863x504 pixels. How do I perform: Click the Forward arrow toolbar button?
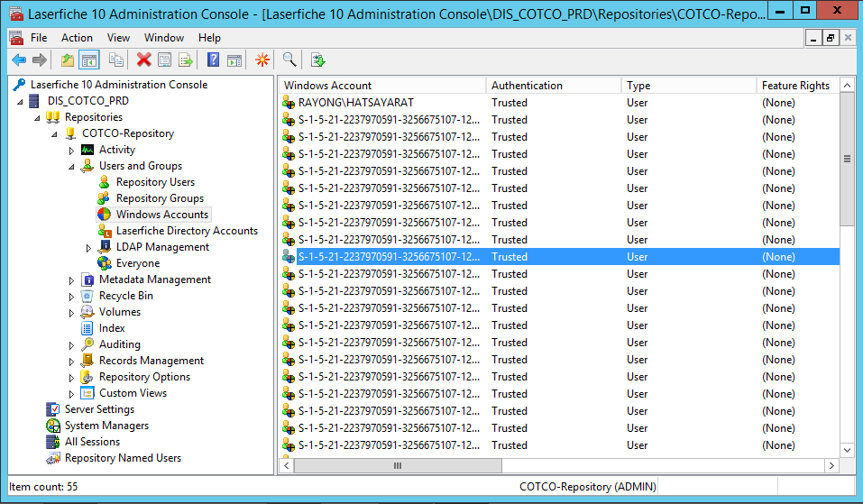[x=40, y=60]
